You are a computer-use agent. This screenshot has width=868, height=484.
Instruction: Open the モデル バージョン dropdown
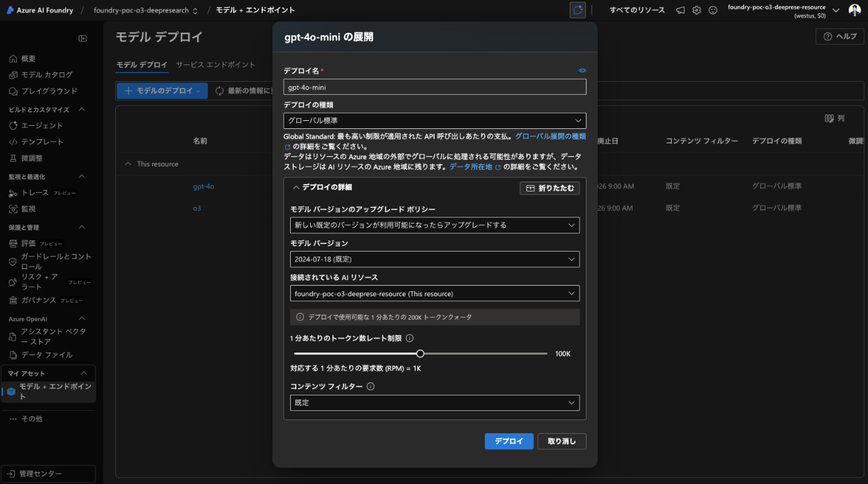coord(435,259)
